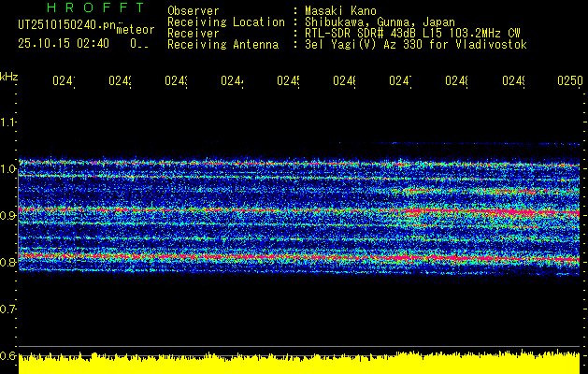588x374 pixels.
Task: Click the kHz axis unit label
Action: point(8,75)
